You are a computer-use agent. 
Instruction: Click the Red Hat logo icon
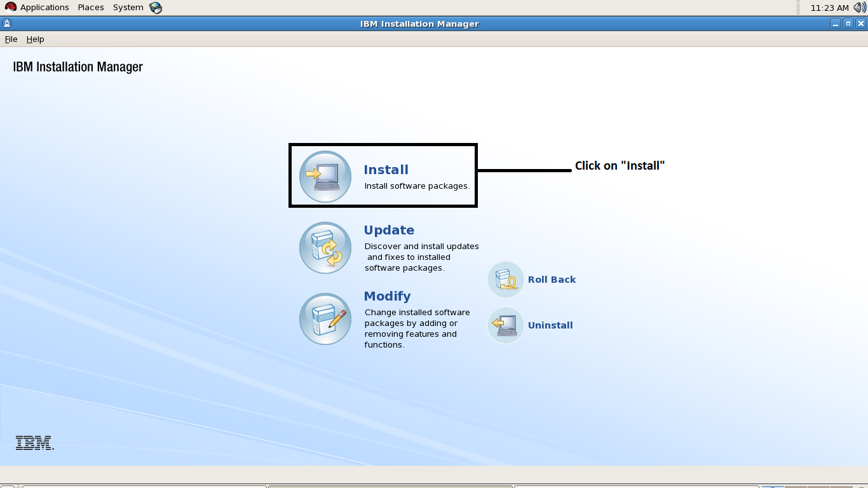click(11, 8)
